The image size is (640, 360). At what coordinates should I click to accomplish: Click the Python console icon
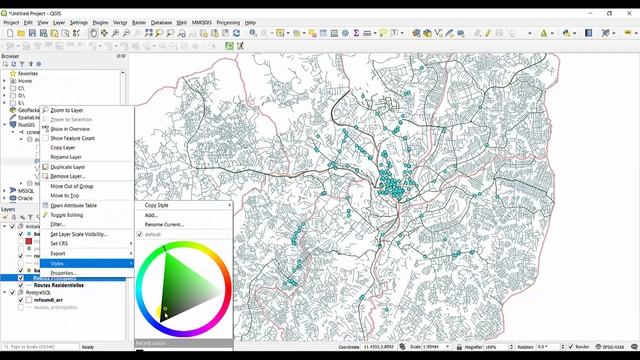pyautogui.click(x=566, y=33)
